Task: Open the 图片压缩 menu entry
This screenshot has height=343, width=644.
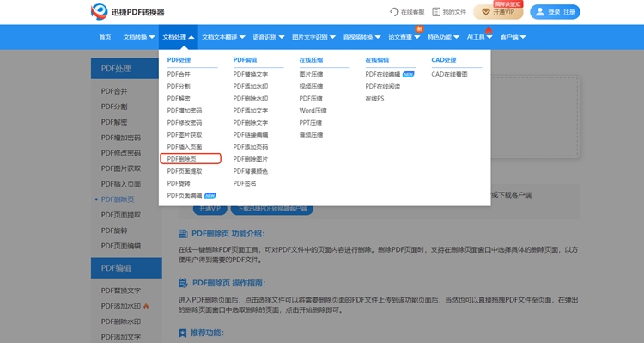Action: (x=311, y=75)
